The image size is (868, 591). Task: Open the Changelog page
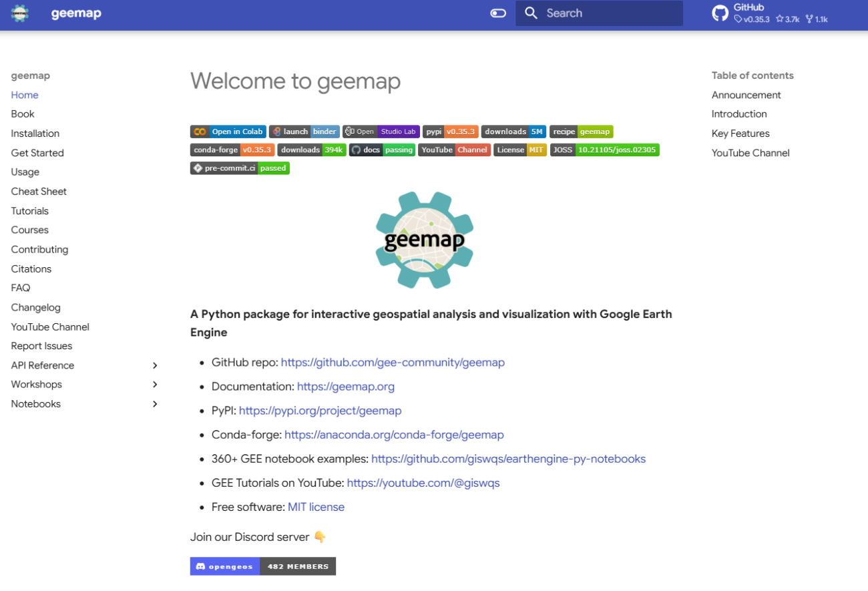click(x=36, y=307)
